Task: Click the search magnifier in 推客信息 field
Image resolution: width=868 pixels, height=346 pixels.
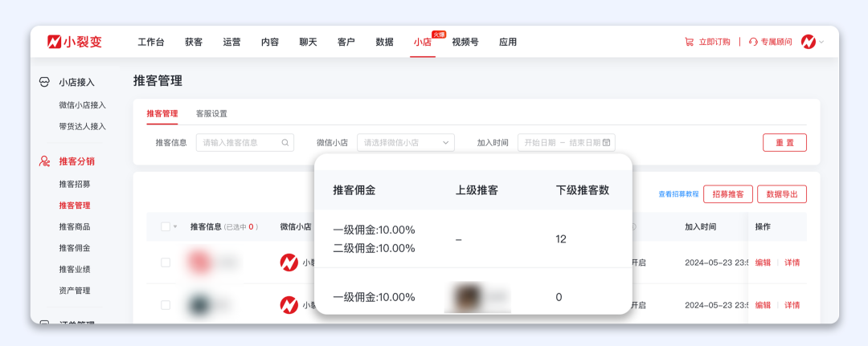Action: pos(285,143)
